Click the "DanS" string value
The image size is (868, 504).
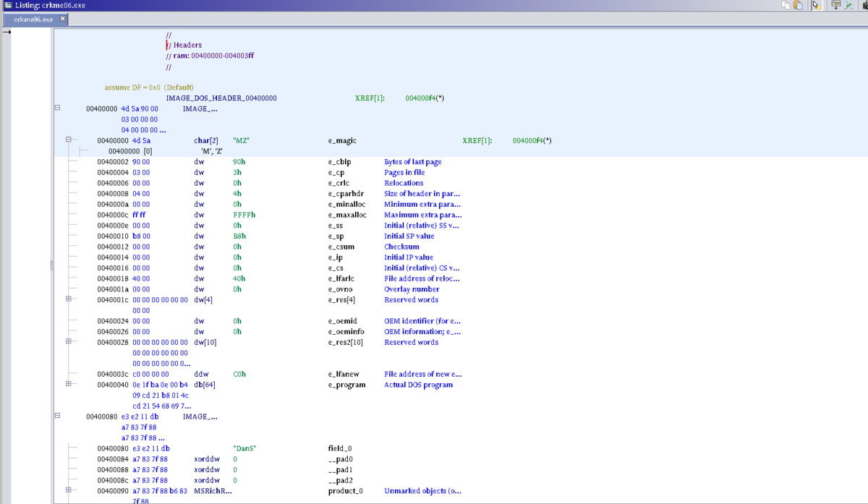(x=244, y=448)
